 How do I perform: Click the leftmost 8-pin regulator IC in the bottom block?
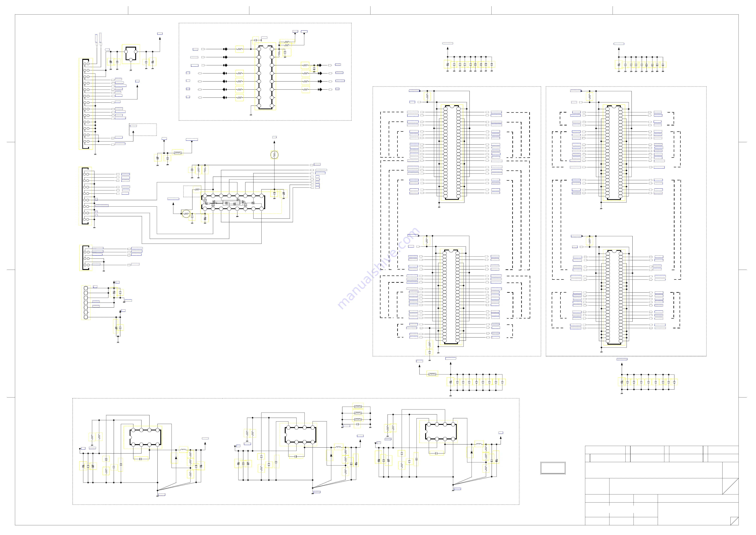pos(145,437)
